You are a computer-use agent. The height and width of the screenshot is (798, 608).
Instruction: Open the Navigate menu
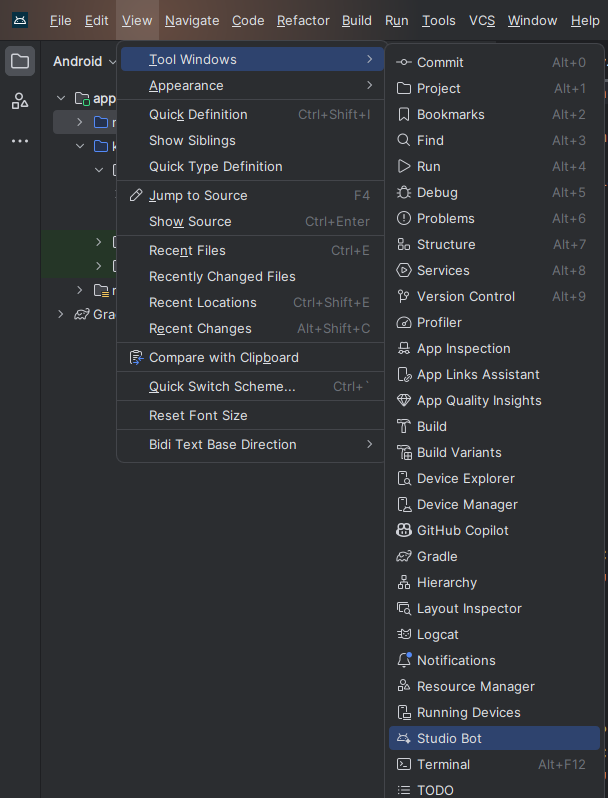[192, 21]
